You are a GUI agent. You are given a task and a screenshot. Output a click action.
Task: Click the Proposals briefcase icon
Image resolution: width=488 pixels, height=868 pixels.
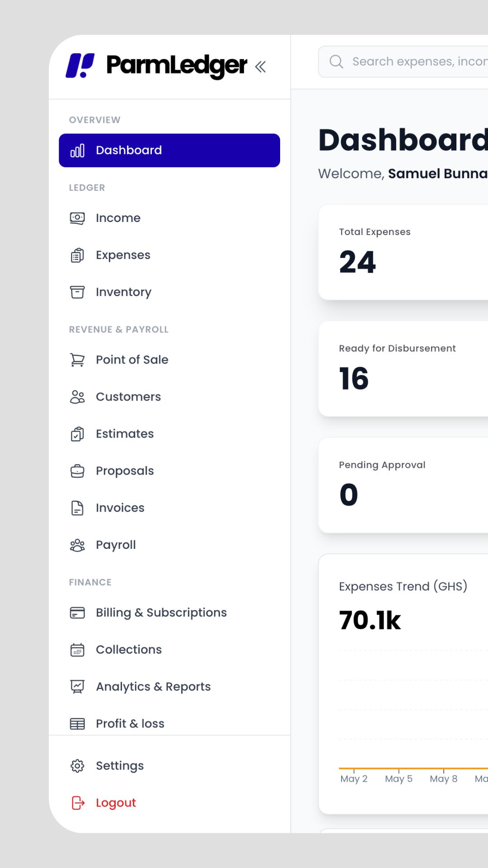pyautogui.click(x=77, y=471)
